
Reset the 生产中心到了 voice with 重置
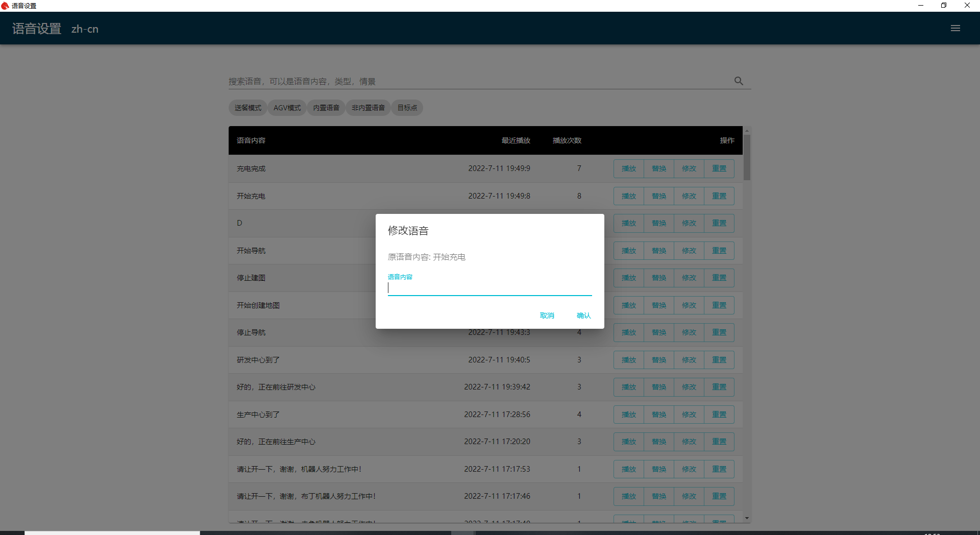pos(719,415)
